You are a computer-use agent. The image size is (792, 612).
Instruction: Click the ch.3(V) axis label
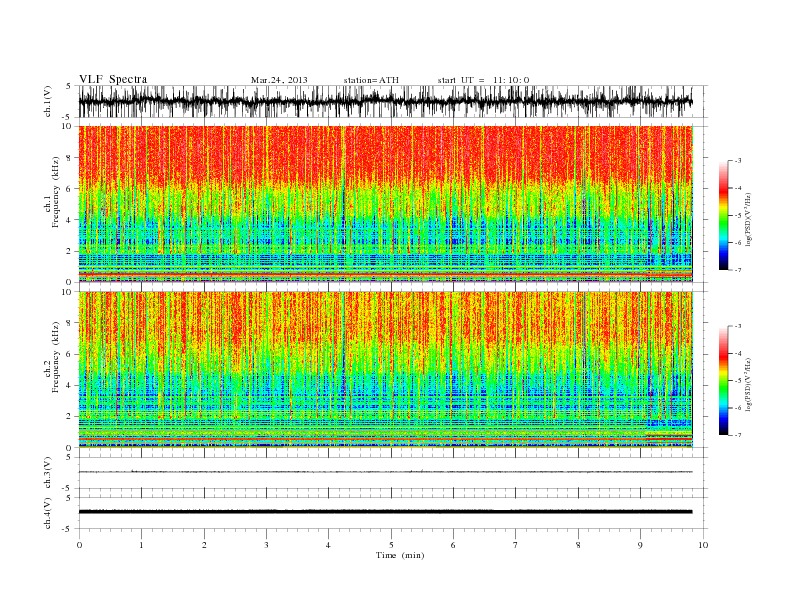tap(47, 473)
